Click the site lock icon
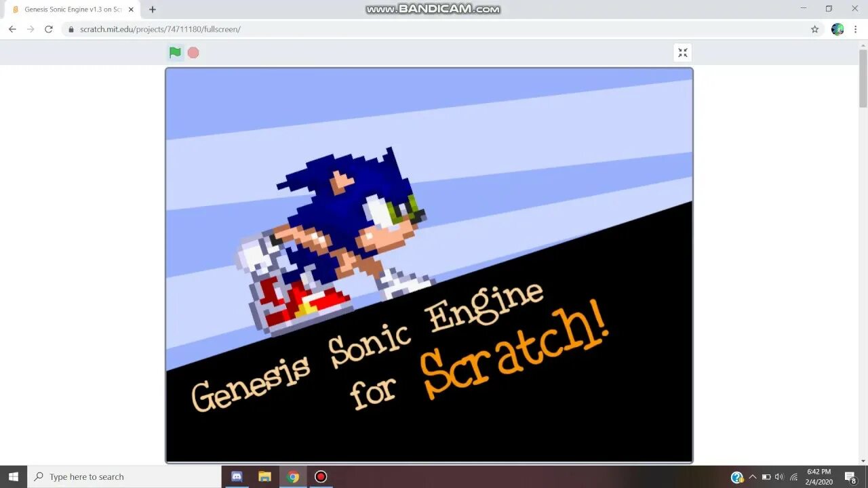Image resolution: width=868 pixels, height=488 pixels. click(x=71, y=29)
